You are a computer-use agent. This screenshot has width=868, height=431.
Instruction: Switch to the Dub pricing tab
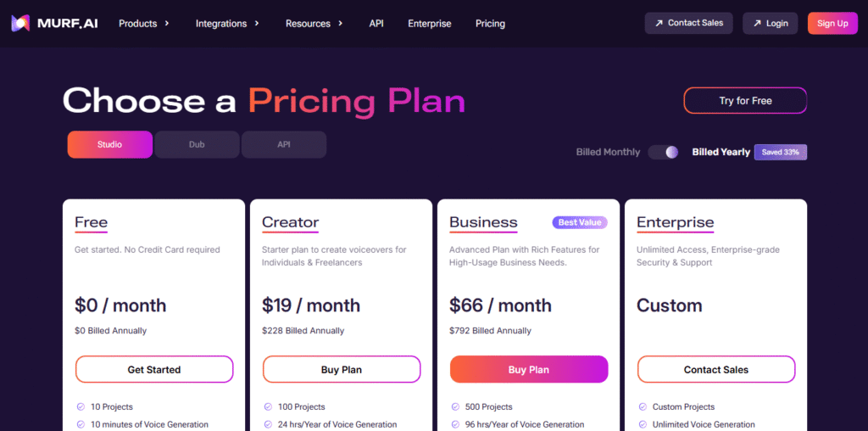point(197,144)
